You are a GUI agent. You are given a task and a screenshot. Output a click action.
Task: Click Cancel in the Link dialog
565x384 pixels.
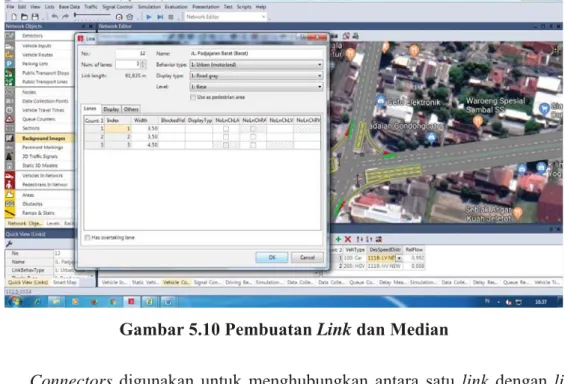(307, 257)
